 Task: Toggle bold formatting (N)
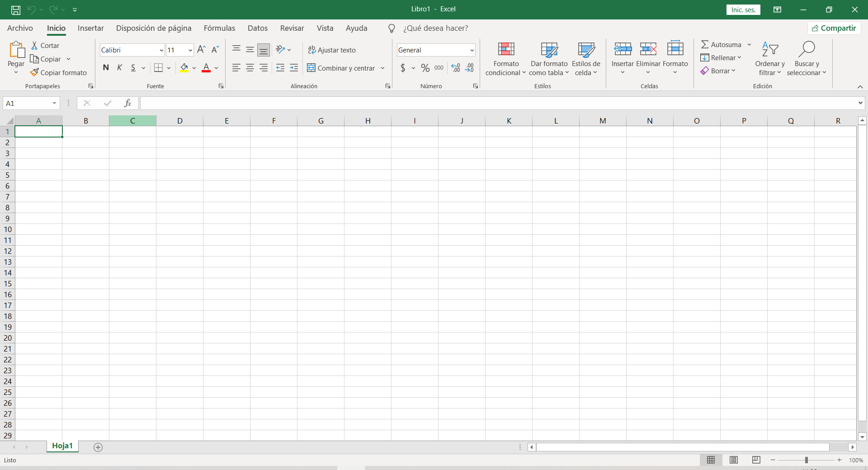(x=106, y=68)
